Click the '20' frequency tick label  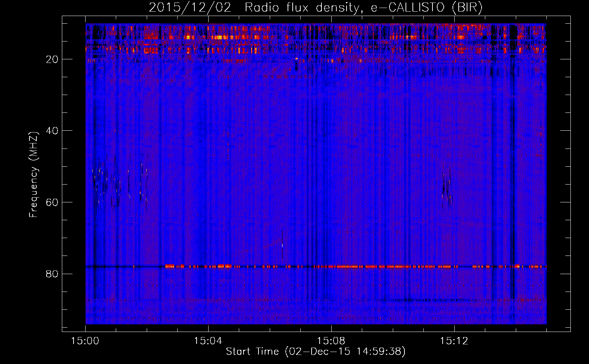point(52,59)
